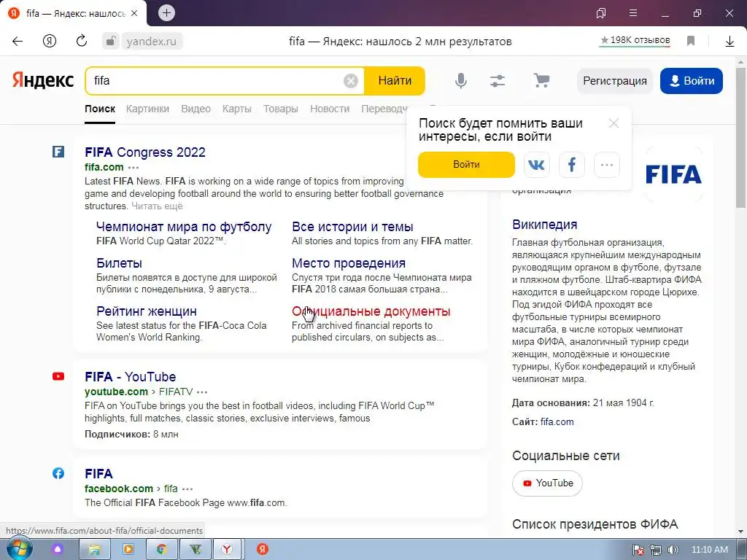Viewport: 747px width, 560px height.
Task: Open downloads with the download arrow icon
Action: tap(729, 42)
